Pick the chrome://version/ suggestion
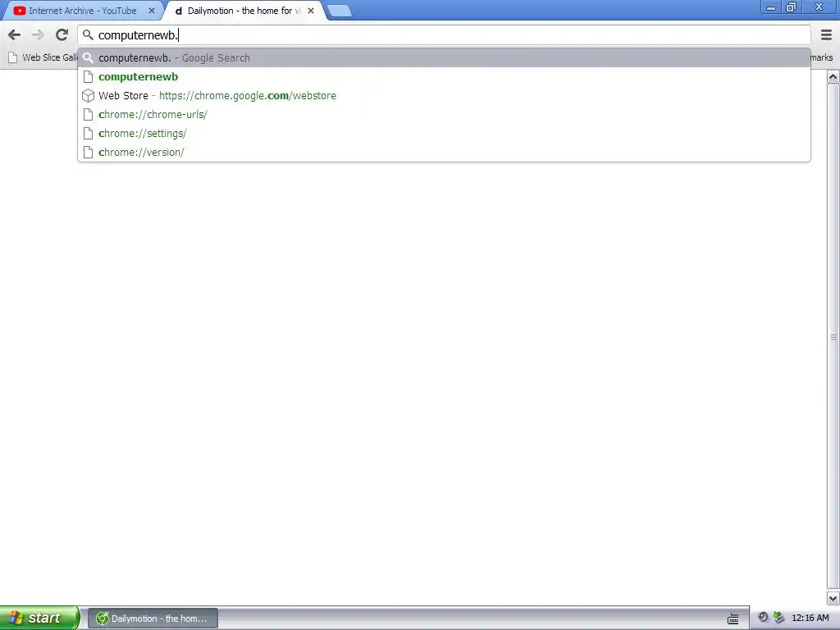The width and height of the screenshot is (840, 630). point(444,152)
